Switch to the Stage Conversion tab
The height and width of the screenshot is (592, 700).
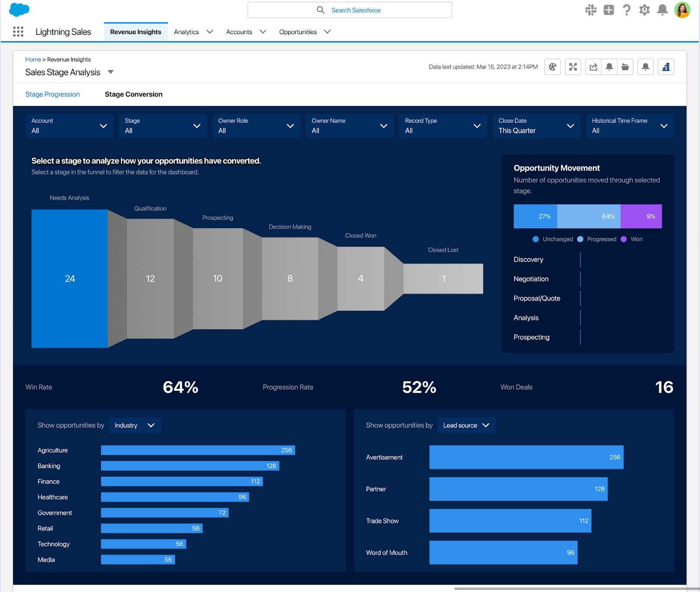(x=133, y=94)
